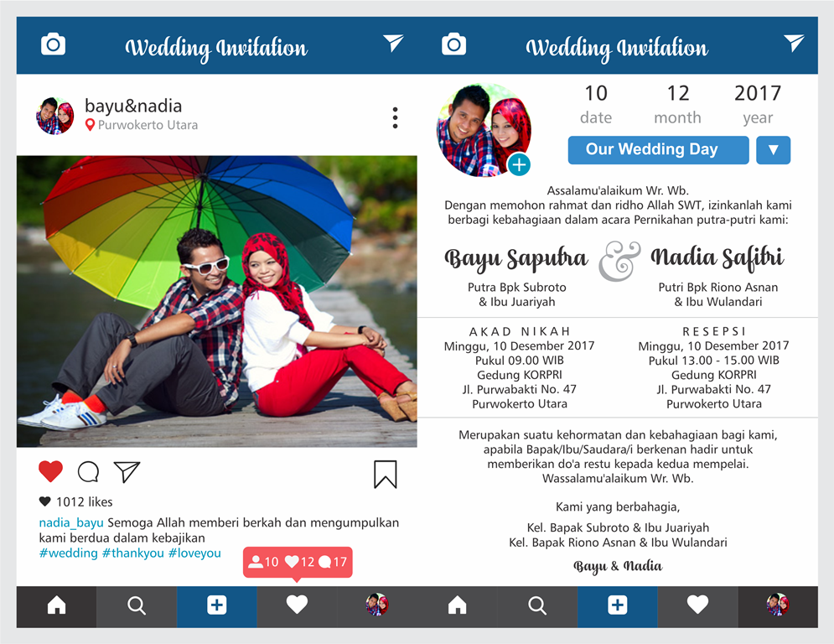The image size is (834, 644).
Task: Click the Our Wedding Day button
Action: pyautogui.click(x=659, y=150)
